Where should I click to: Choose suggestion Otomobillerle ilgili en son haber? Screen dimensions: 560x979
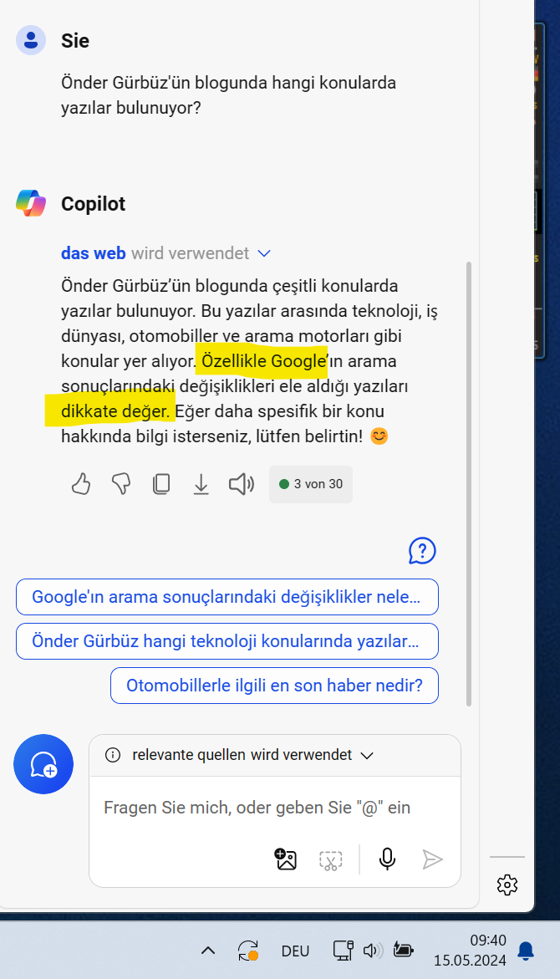tap(275, 686)
